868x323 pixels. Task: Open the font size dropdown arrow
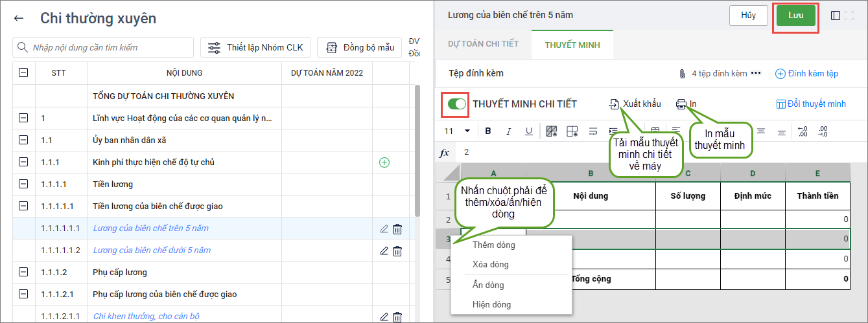click(x=467, y=131)
